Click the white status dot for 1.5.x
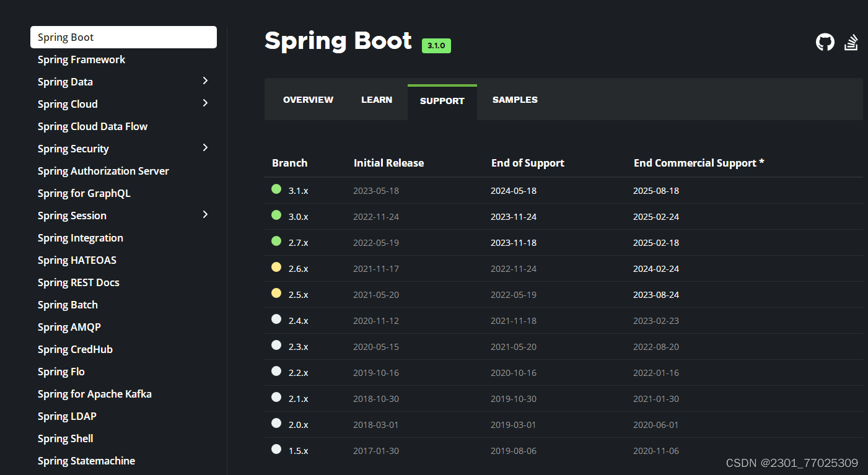 (x=276, y=449)
